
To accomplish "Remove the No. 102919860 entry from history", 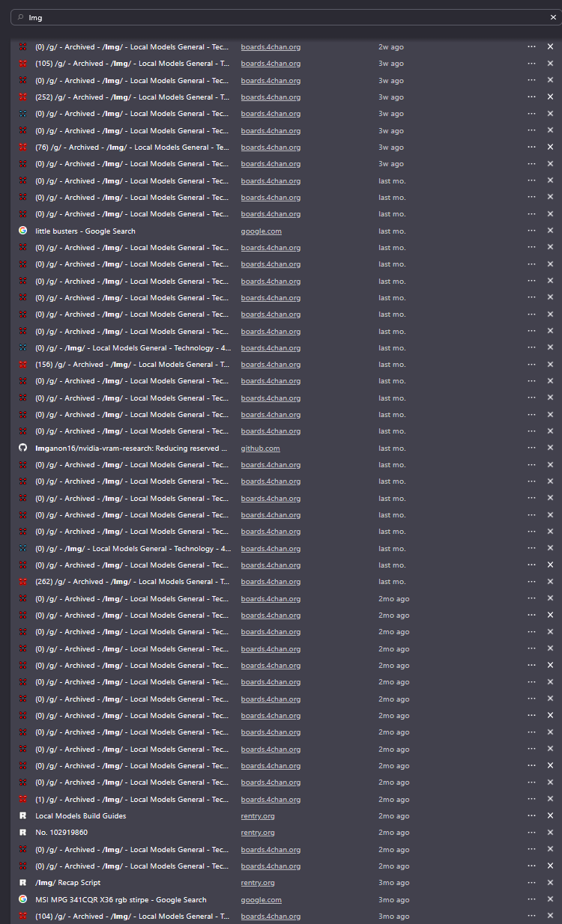I will pyautogui.click(x=550, y=833).
